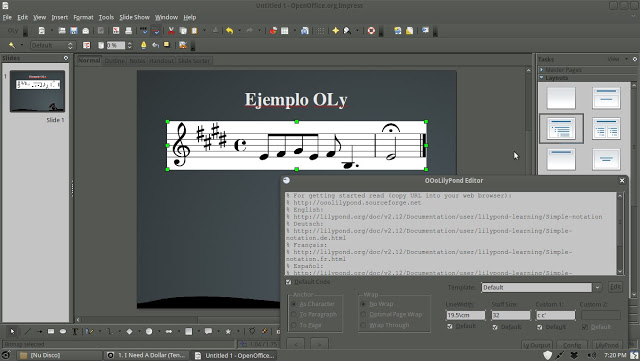
Task: Select the Slide 1 thumbnail
Action: [x=37, y=91]
